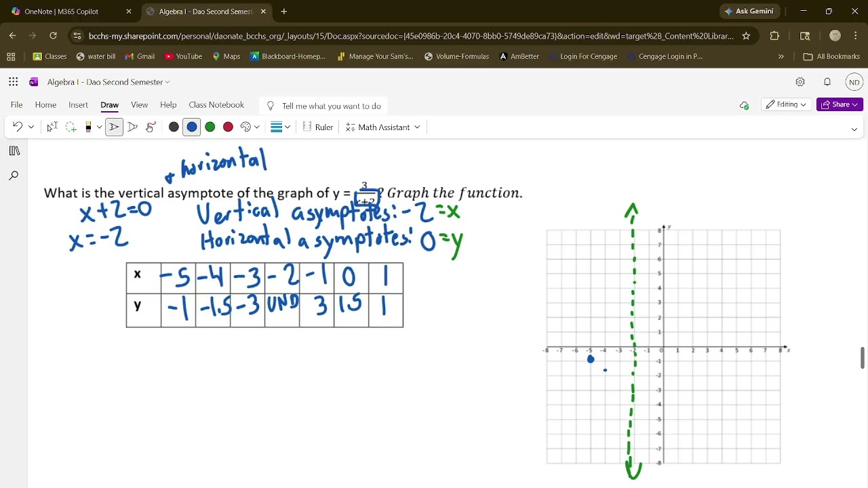Open the water bill bookmark

(96, 56)
